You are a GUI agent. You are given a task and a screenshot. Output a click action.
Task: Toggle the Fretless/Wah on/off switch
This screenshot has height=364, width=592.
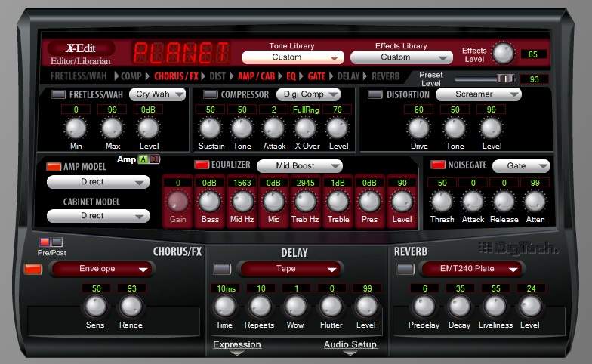pos(59,94)
